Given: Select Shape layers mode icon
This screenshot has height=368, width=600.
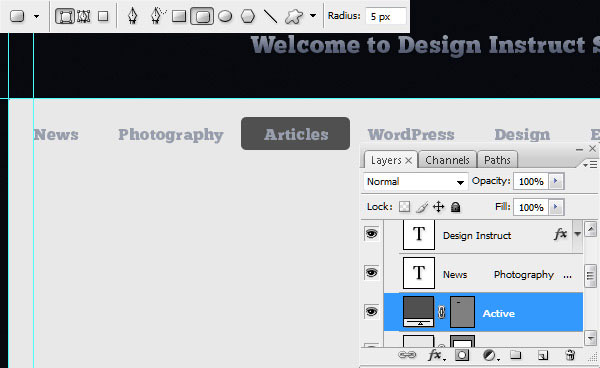Looking at the screenshot, I should point(65,16).
